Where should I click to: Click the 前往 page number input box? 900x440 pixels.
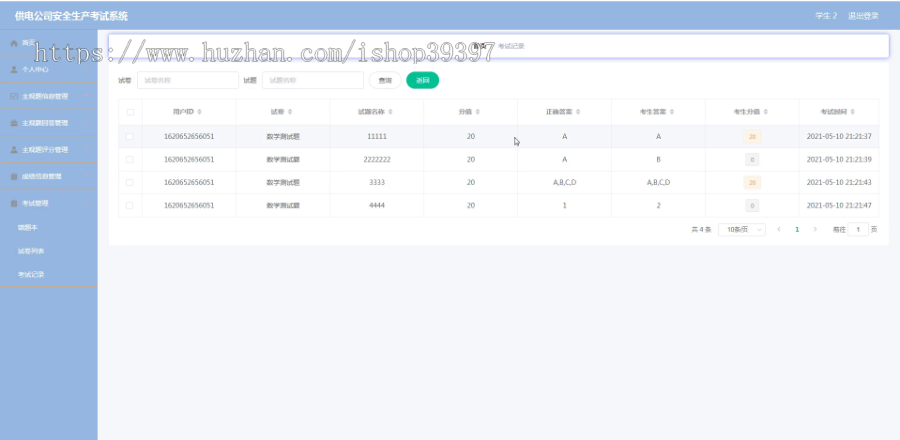click(x=858, y=229)
